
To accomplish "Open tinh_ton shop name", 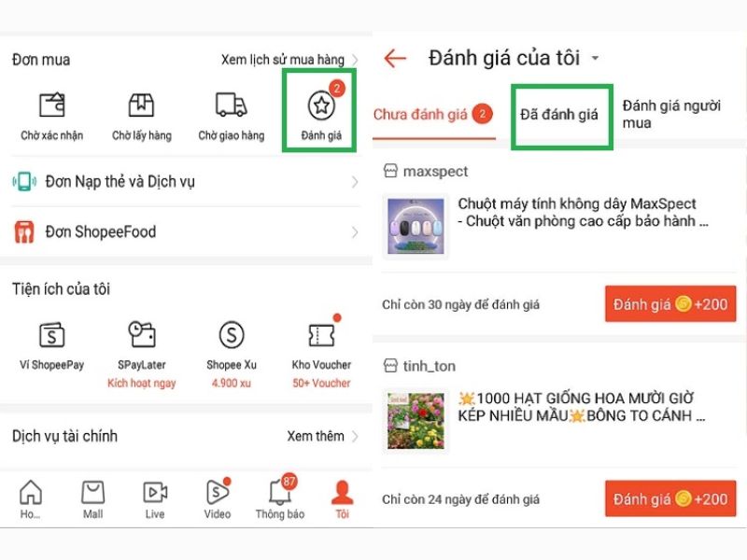I will click(x=430, y=366).
